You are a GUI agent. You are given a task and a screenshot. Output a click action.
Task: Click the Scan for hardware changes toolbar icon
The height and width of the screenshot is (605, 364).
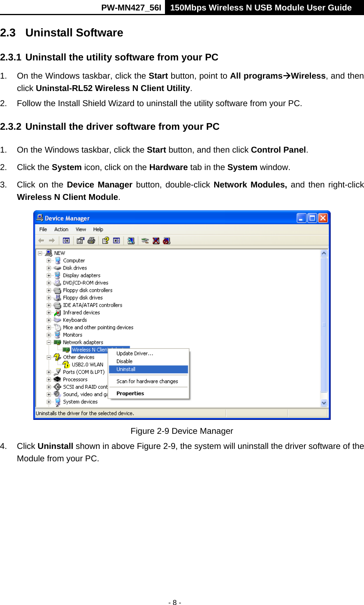pyautogui.click(x=131, y=241)
